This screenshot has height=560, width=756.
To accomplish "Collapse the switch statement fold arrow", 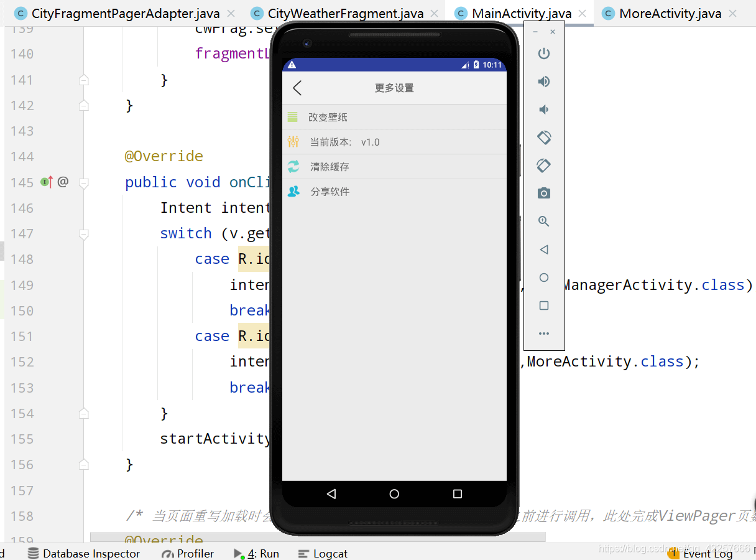I will (84, 233).
